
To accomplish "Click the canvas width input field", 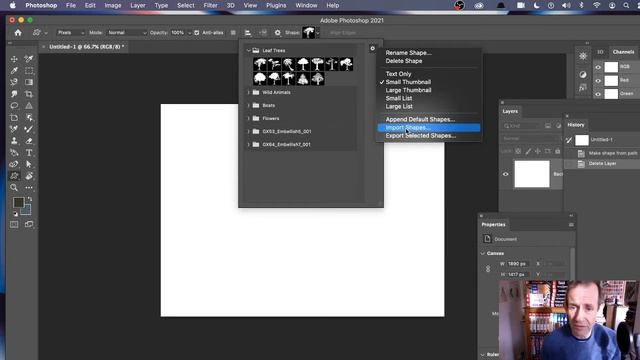I will click(x=518, y=264).
